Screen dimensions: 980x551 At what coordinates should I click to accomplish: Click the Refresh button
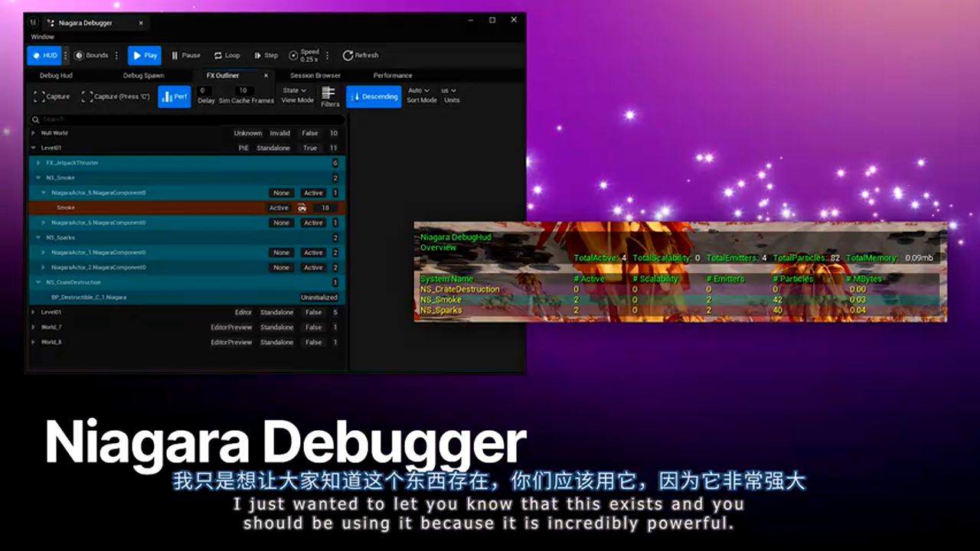pos(361,55)
